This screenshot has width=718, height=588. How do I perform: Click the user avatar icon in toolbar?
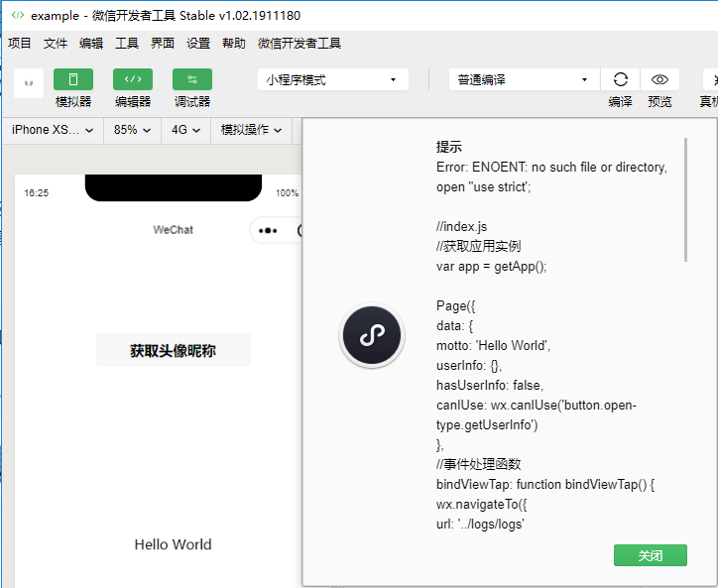[29, 83]
